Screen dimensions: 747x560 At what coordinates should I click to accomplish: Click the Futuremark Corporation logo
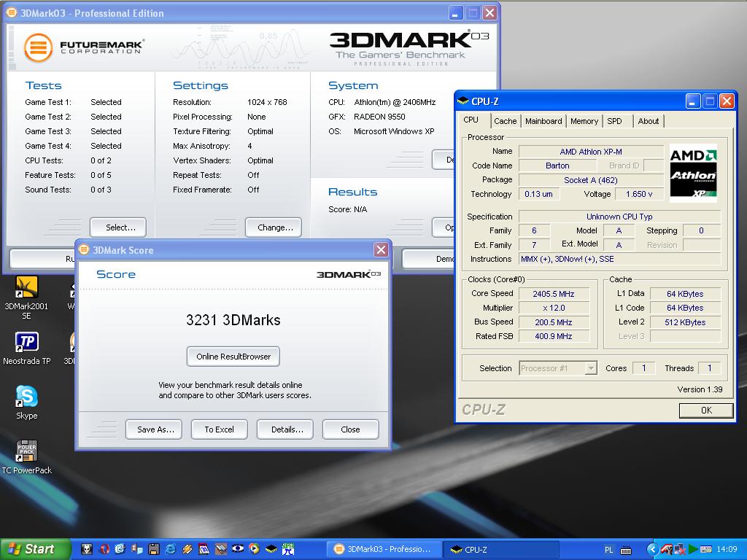pos(84,47)
